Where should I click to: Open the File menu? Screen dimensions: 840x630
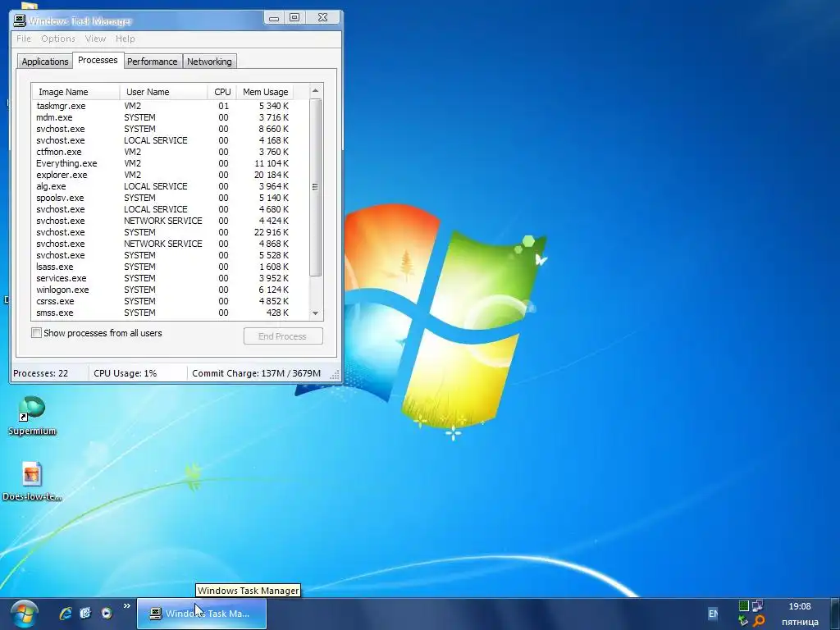pos(24,39)
